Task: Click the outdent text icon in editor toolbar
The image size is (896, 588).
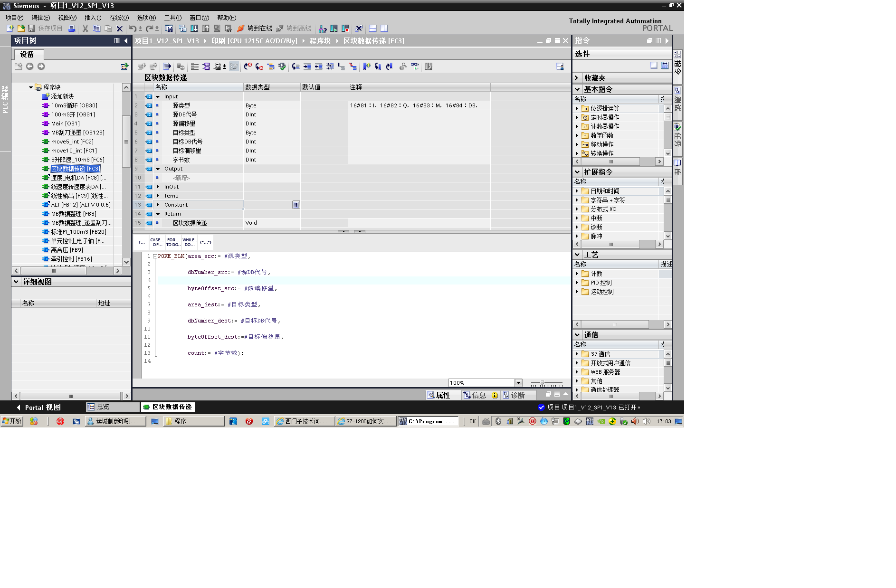Action: coord(319,66)
